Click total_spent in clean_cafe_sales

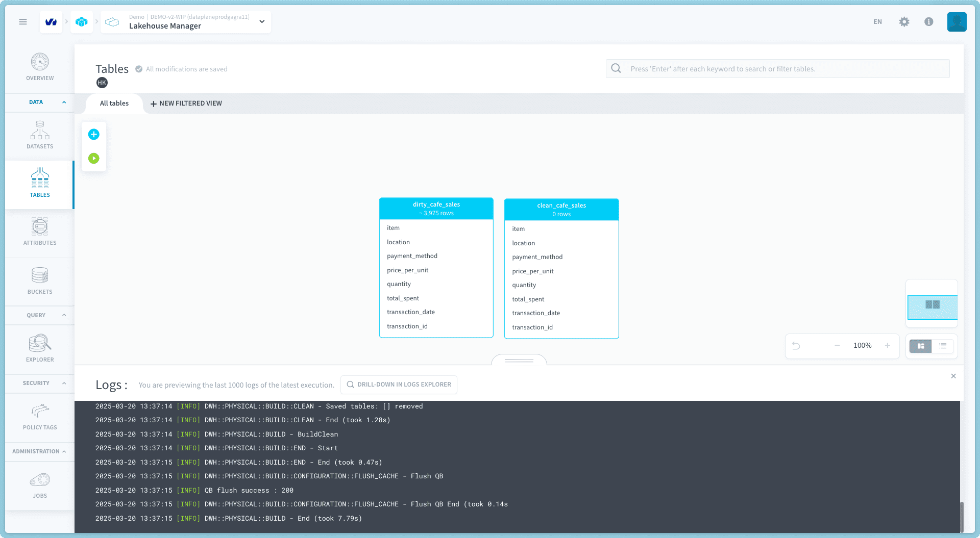coord(528,299)
